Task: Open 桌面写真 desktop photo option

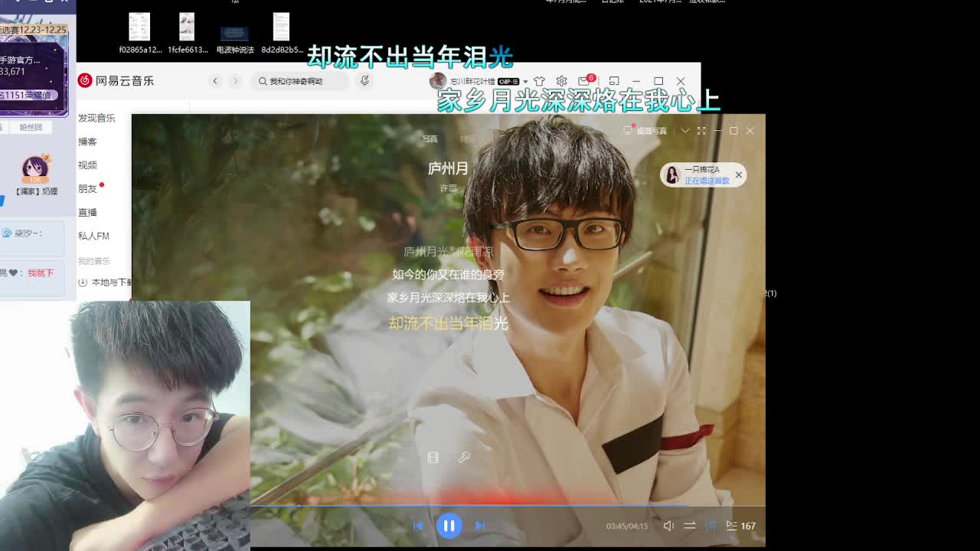Action: pos(646,131)
